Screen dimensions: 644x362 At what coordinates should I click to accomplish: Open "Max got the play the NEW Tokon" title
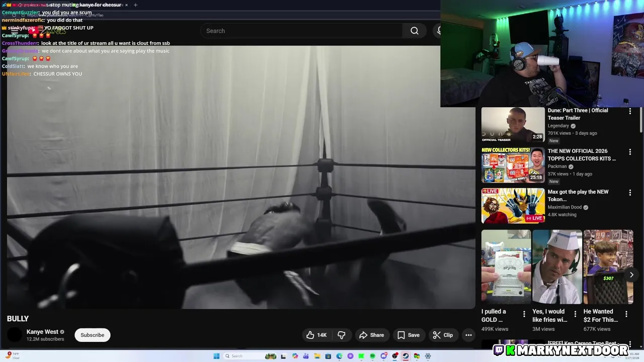pos(578,196)
